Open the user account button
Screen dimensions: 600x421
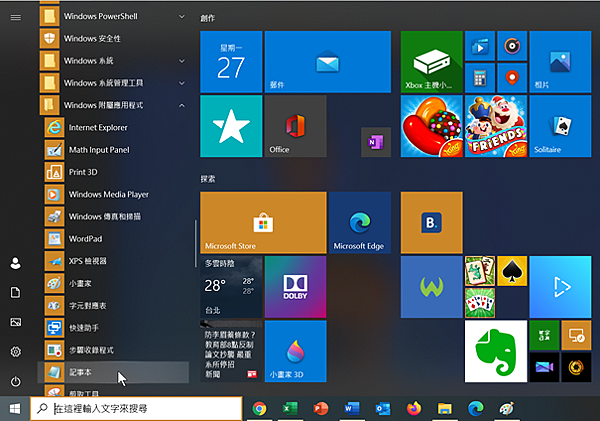[x=16, y=263]
